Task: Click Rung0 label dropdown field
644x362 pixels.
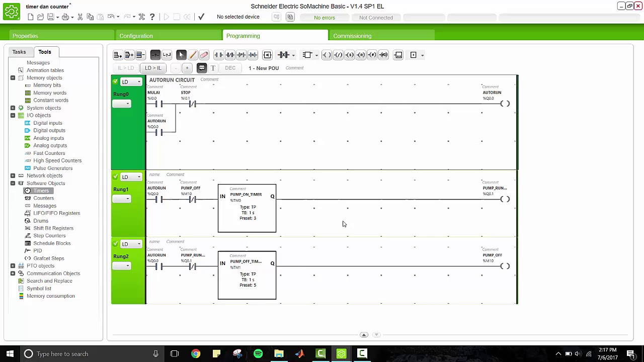Action: click(x=121, y=104)
